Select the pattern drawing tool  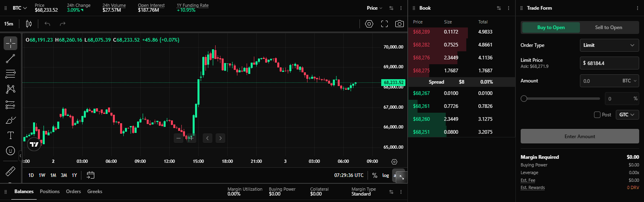[10, 89]
